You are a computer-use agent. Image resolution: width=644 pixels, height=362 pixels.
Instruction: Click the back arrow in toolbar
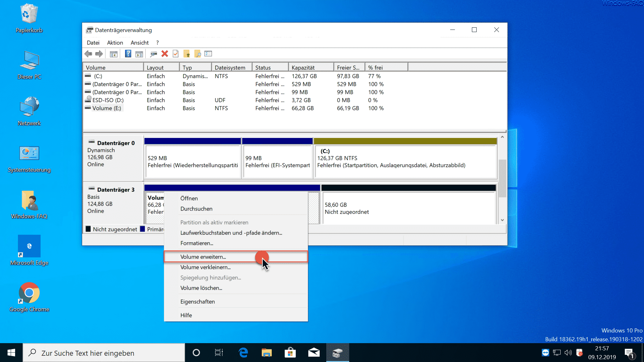coord(88,54)
